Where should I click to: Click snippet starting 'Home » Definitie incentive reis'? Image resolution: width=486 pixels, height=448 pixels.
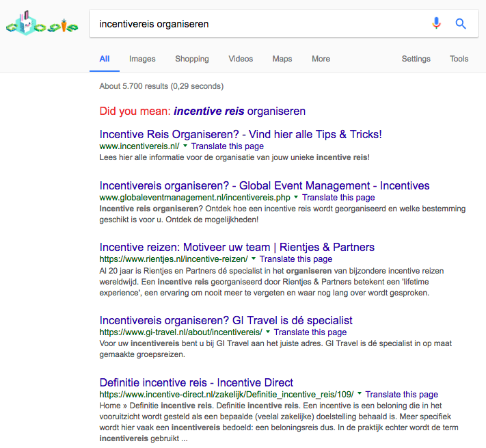pos(279,422)
